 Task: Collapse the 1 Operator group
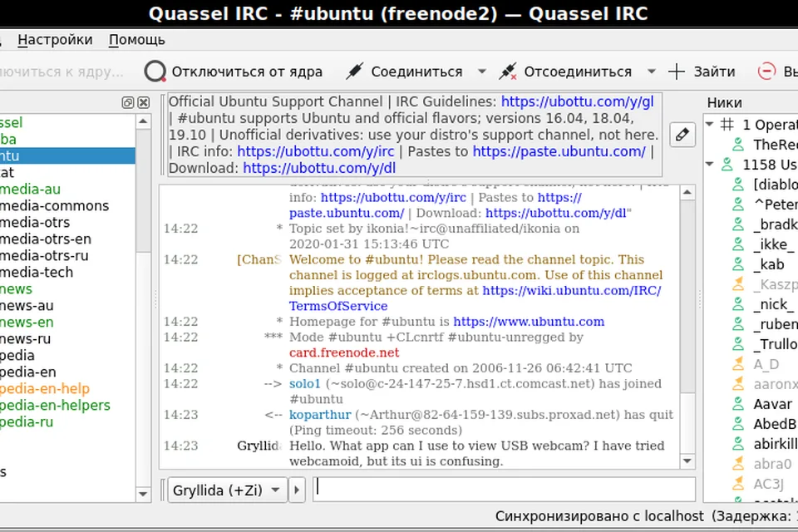[x=709, y=124]
